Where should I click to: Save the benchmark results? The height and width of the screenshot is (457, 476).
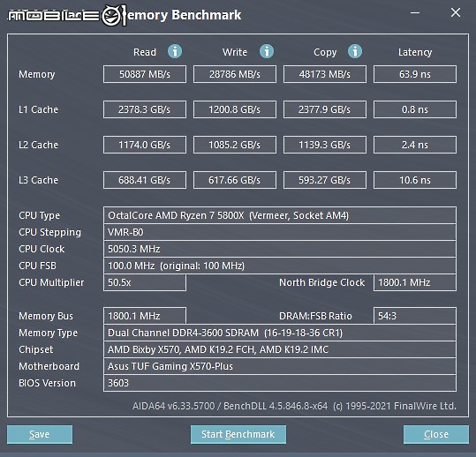coord(40,434)
